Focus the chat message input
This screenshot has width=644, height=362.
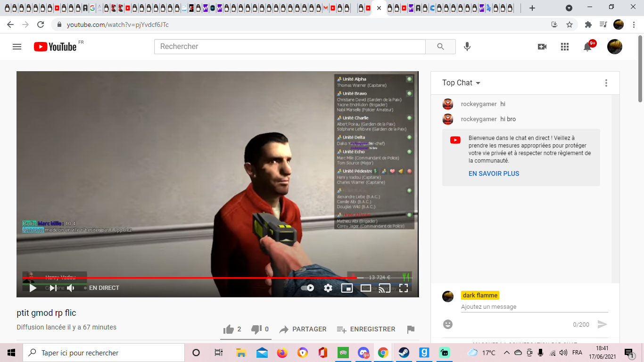[x=535, y=307]
